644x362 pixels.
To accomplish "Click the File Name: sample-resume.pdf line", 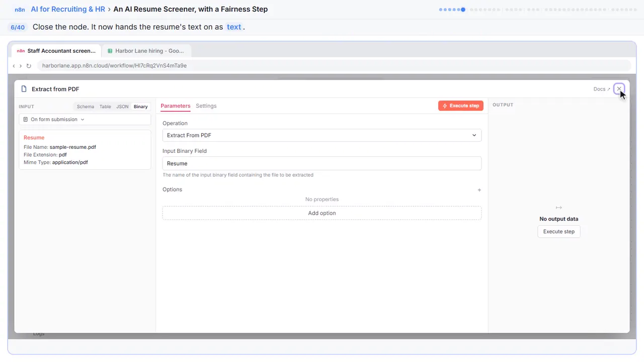I will coord(60,147).
